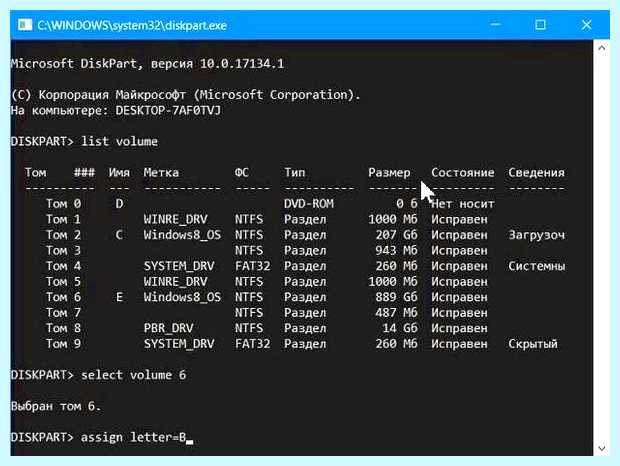Image resolution: width=620 pixels, height=466 pixels.
Task: Click 'Загрузоч' info text
Action: [537, 235]
